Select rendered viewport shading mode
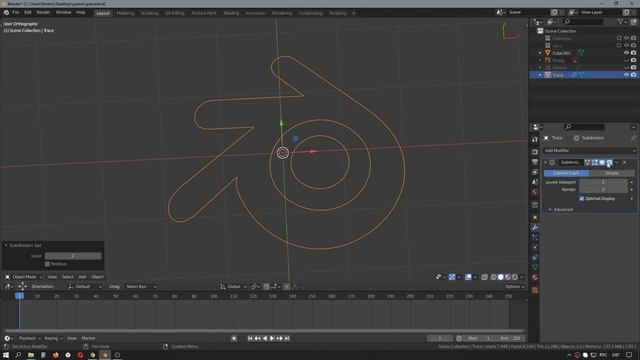 (x=515, y=277)
